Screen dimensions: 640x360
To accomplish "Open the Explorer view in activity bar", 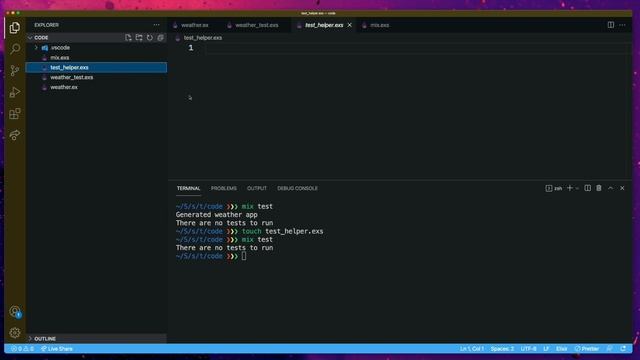I will pos(15,28).
